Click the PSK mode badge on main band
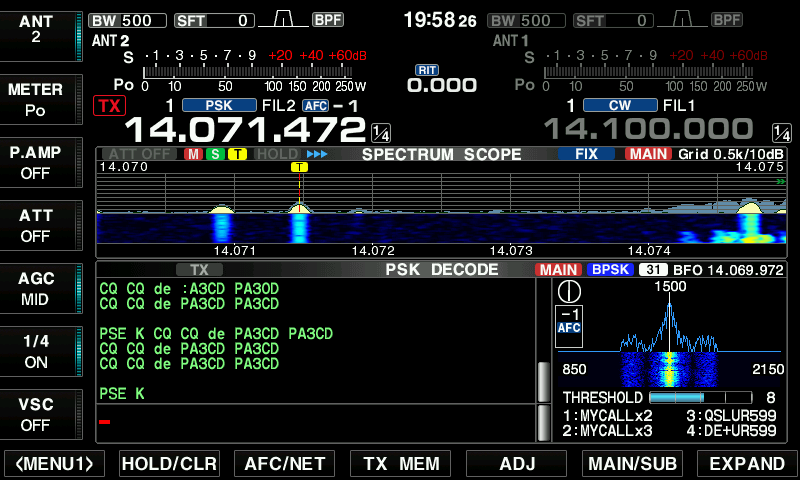The width and height of the screenshot is (800, 480). point(218,105)
